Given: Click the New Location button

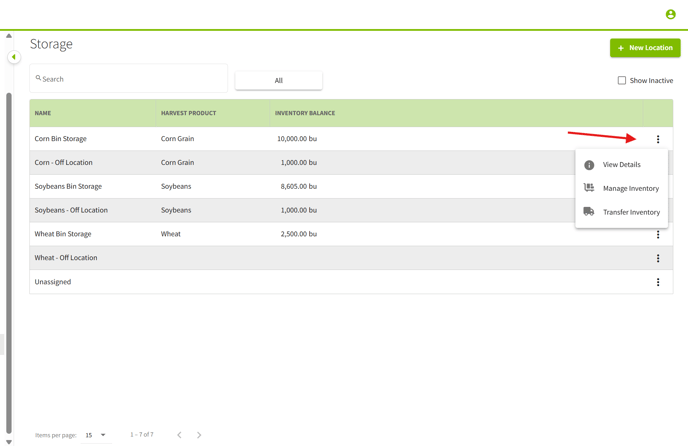Looking at the screenshot, I should point(645,48).
